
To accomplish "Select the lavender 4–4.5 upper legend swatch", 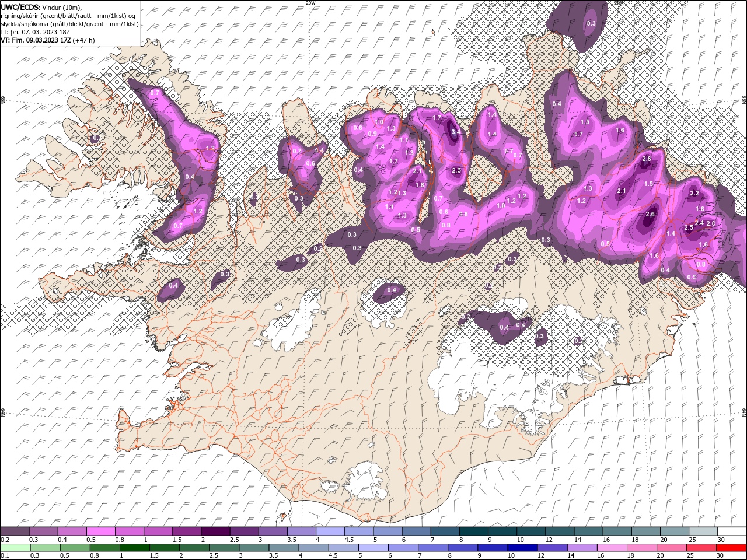I will point(330,531).
